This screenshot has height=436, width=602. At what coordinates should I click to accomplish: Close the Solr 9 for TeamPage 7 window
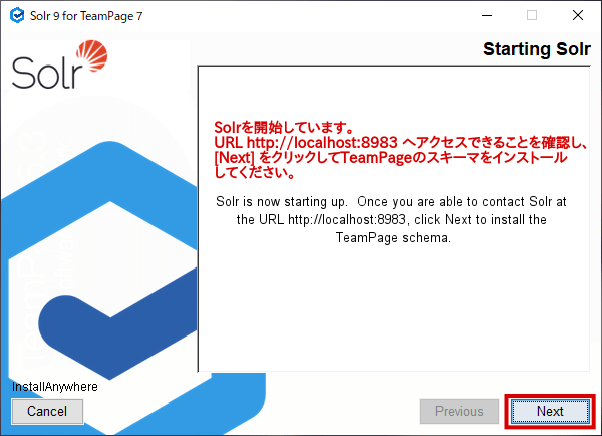coord(578,15)
